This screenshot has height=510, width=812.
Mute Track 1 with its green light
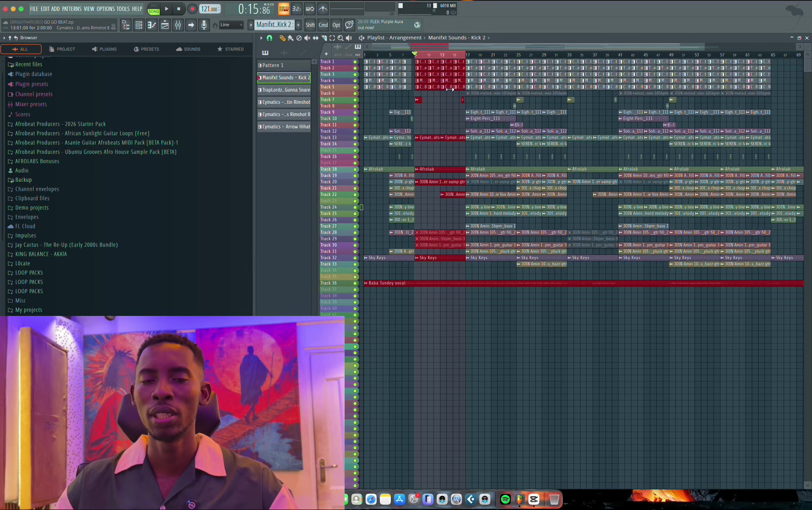click(x=355, y=62)
